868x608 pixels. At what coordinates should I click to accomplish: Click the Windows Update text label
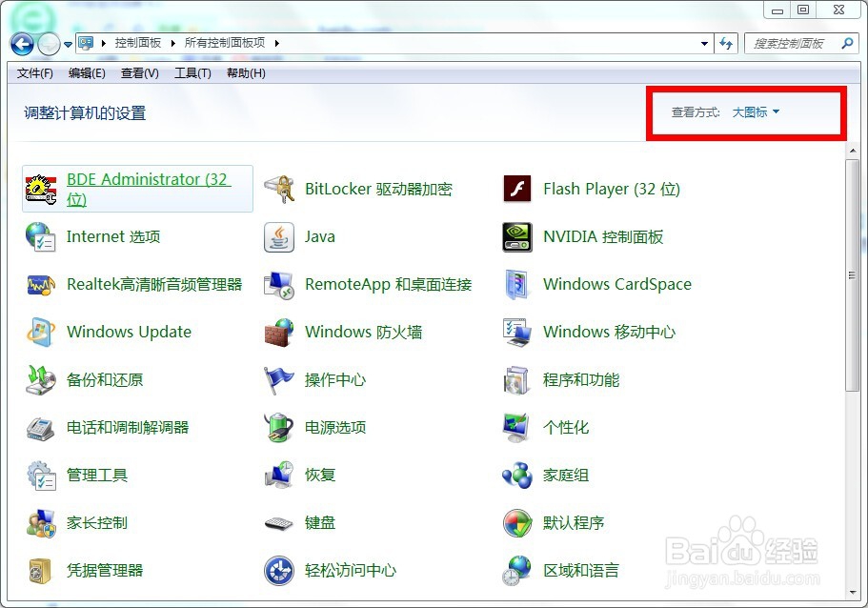click(x=129, y=333)
